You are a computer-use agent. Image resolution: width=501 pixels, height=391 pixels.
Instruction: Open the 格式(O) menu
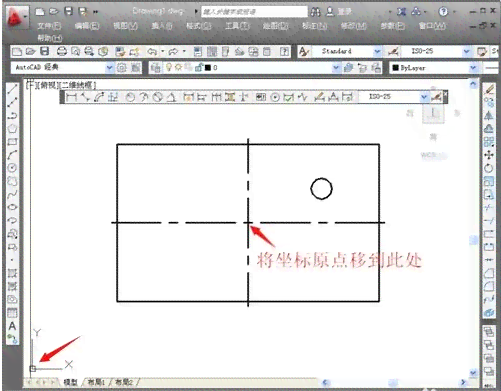click(199, 26)
